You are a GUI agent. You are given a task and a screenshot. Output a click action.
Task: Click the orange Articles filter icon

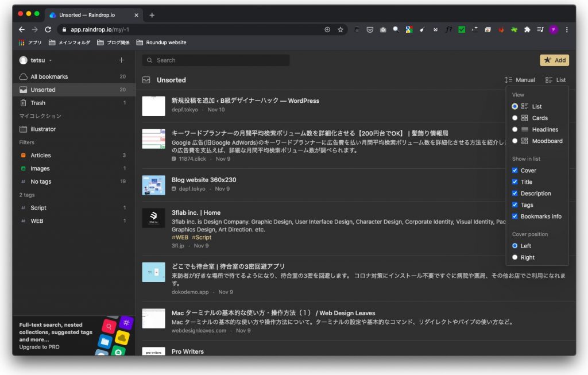pos(23,155)
